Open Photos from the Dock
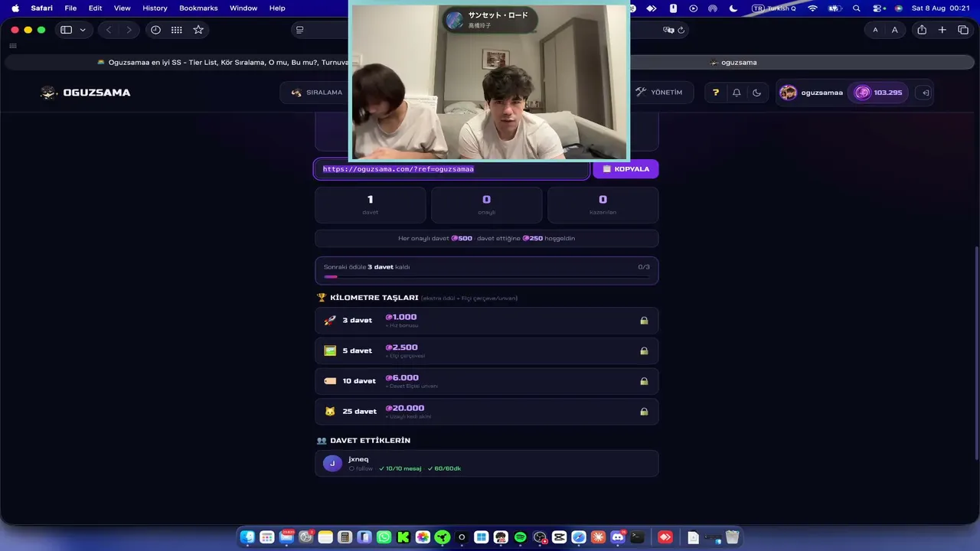 pos(423,537)
